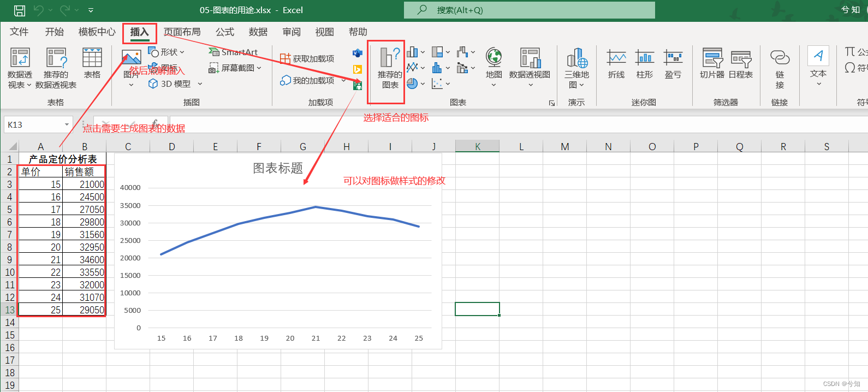
Task: Click the 单价 header cell
Action: 40,171
